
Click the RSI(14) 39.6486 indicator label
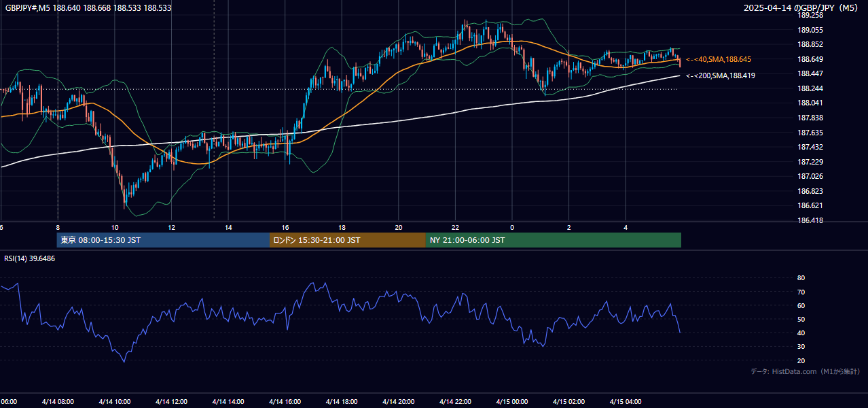[x=29, y=258]
